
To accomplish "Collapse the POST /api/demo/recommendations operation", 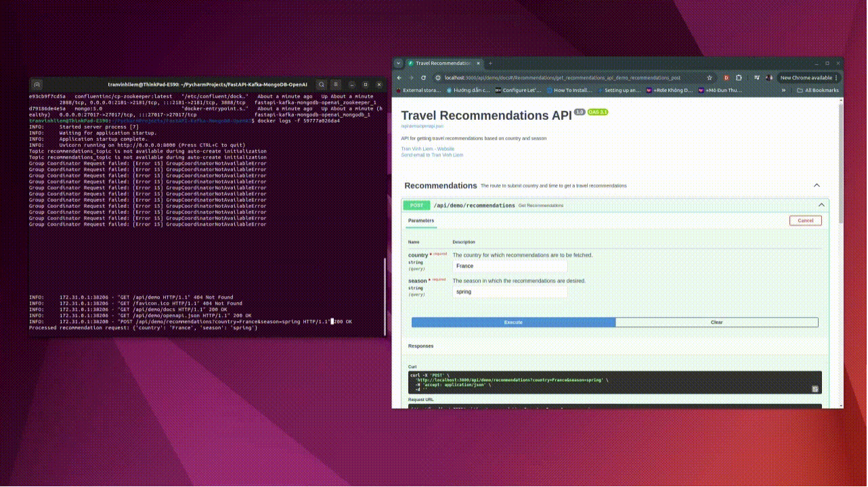I will (821, 205).
